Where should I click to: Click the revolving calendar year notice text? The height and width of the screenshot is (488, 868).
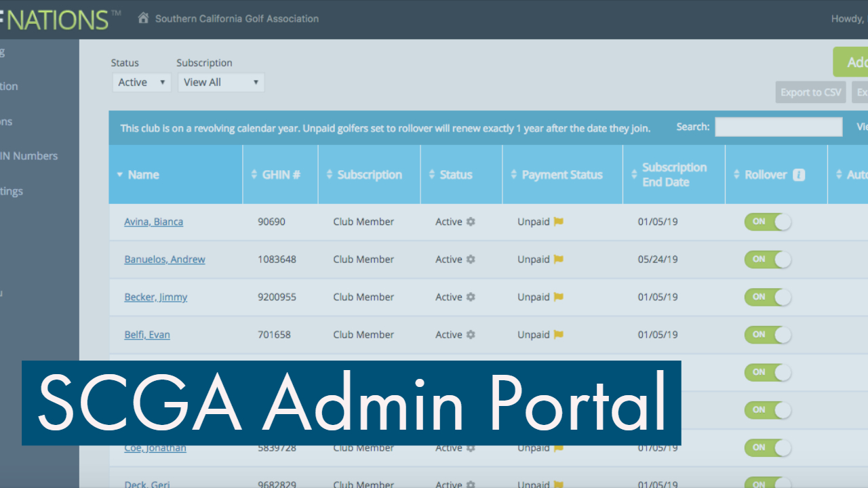pyautogui.click(x=385, y=128)
